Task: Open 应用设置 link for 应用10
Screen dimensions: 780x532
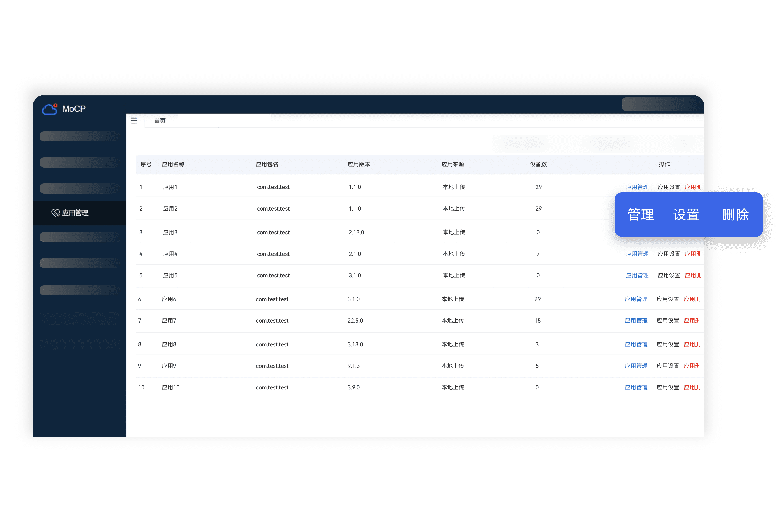Action: (668, 387)
